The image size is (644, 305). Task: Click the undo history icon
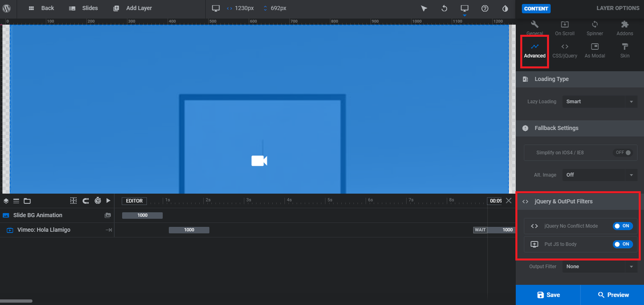click(x=444, y=9)
